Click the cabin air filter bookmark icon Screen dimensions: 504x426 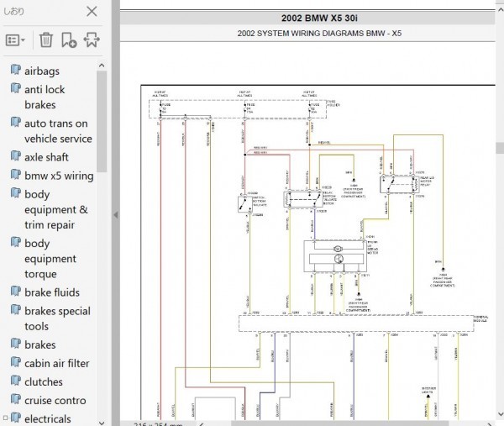[x=16, y=362]
